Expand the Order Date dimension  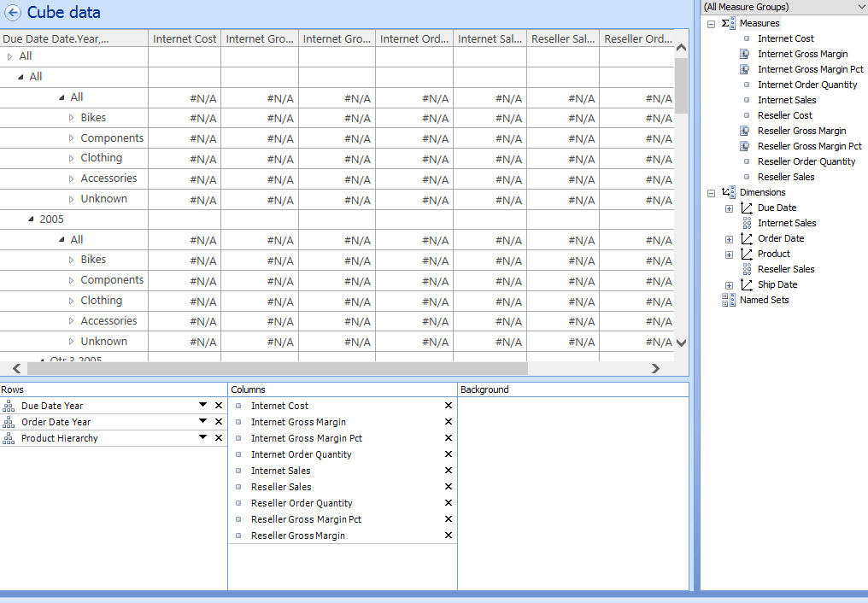click(x=729, y=239)
